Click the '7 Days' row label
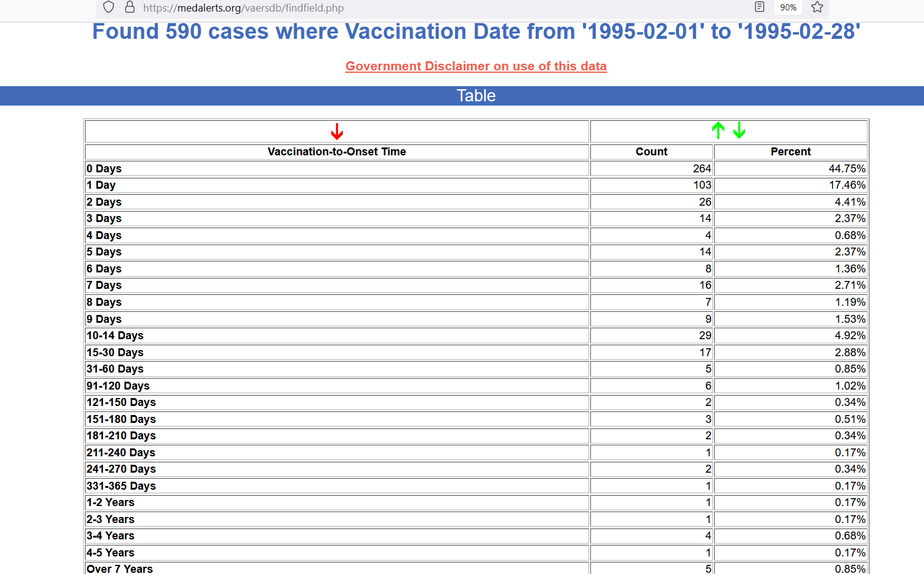The width and height of the screenshot is (924, 574). (104, 285)
